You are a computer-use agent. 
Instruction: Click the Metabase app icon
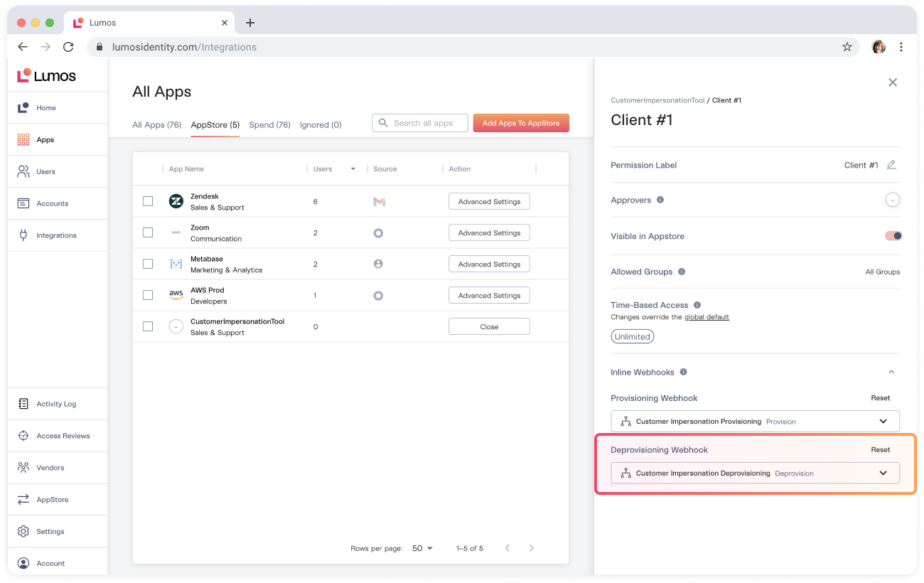tap(176, 264)
